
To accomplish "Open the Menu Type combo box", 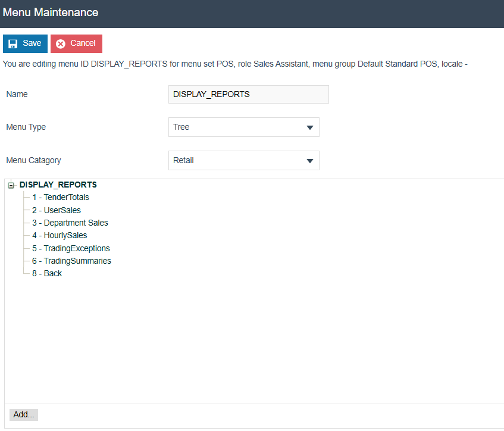I will [x=244, y=127].
